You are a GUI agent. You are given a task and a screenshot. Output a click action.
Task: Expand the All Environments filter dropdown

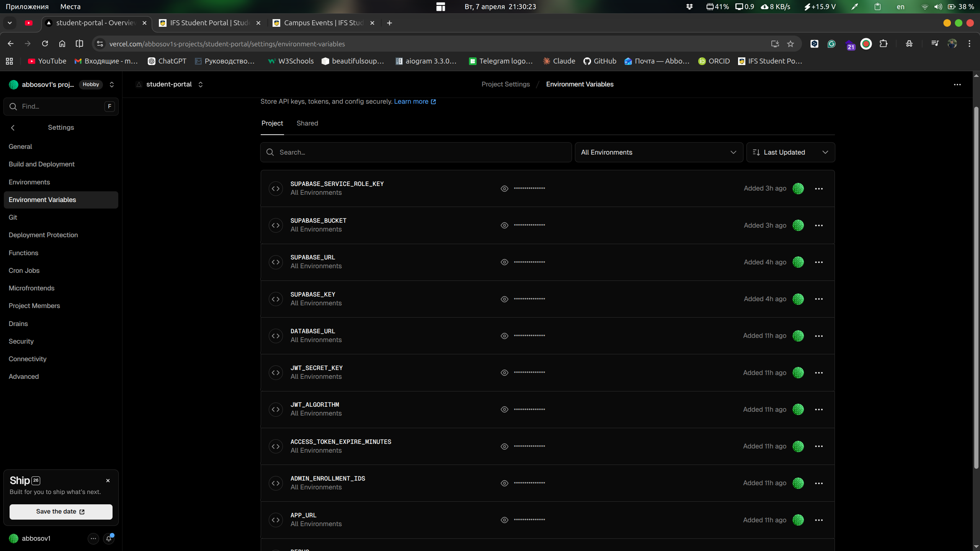658,152
